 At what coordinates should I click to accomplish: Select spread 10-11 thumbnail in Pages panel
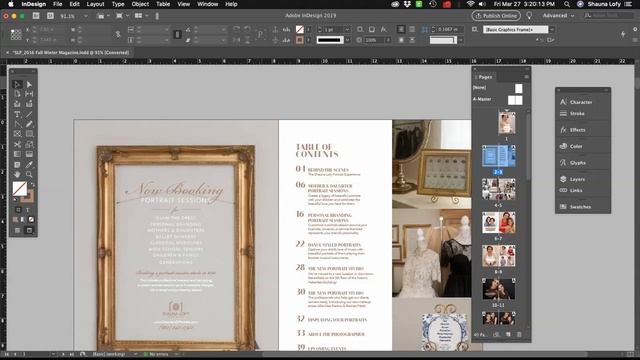click(x=498, y=289)
